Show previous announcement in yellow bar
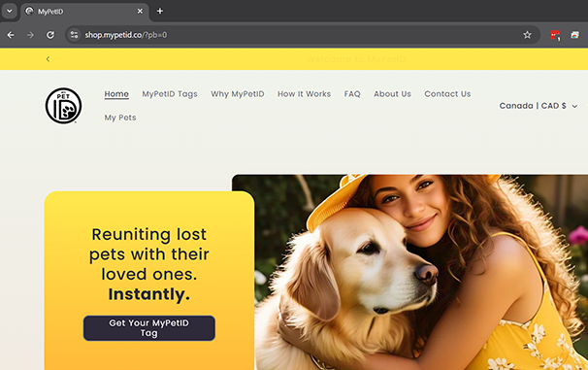588x370 pixels. tap(48, 59)
